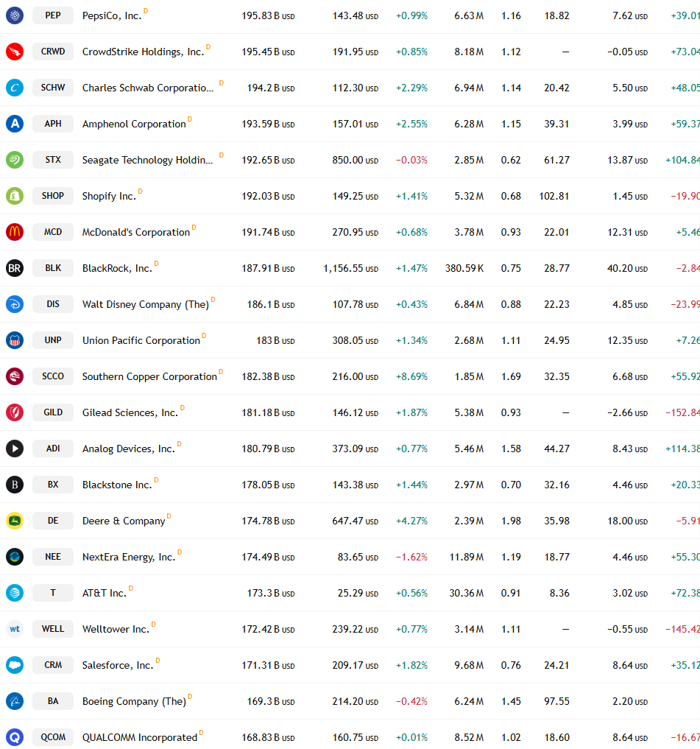Open the GILD ticker badge
This screenshot has width=700, height=749.
(x=53, y=412)
